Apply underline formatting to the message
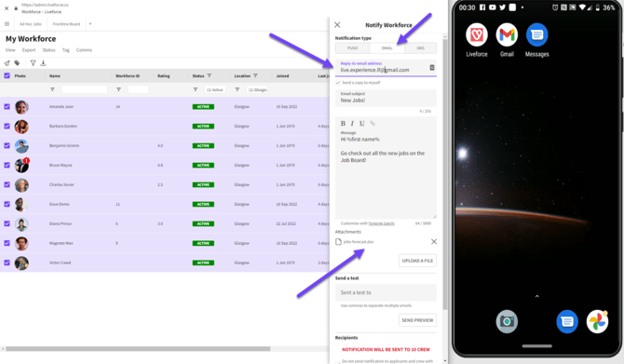Image resolution: width=624 pixels, height=364 pixels. 361,123
